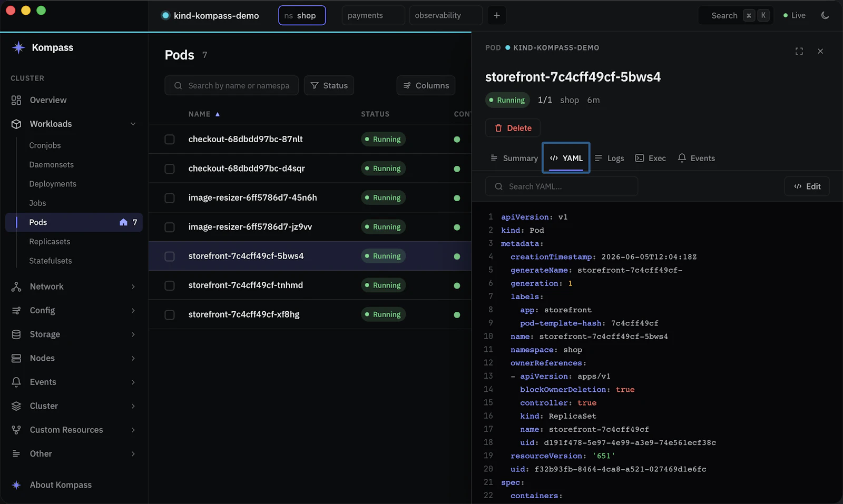Check the checkout-68dbdd97bc-87nlt row checkbox
The width and height of the screenshot is (843, 504).
click(170, 140)
